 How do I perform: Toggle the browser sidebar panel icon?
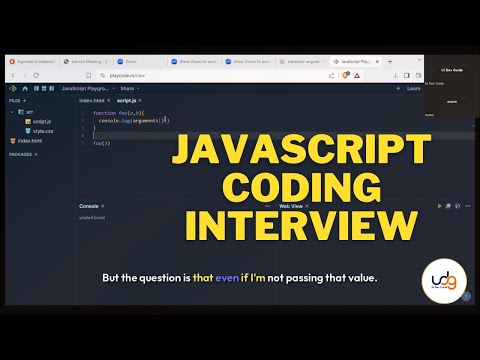pos(407,76)
